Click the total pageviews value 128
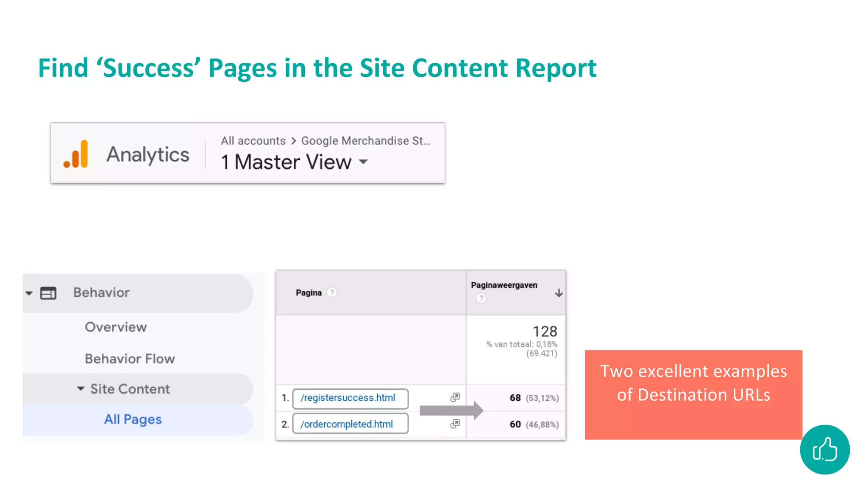This screenshot has width=868, height=488. tap(545, 331)
